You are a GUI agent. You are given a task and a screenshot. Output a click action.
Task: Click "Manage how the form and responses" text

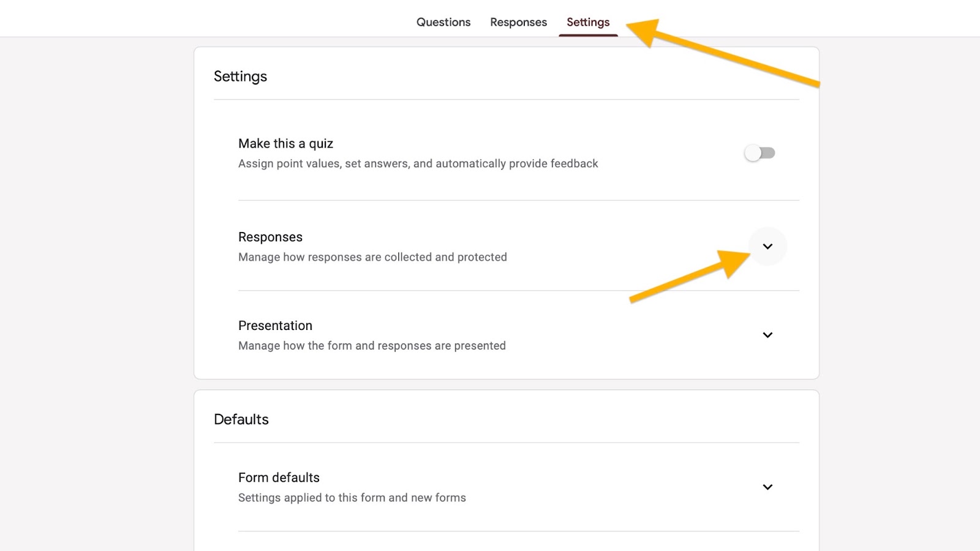[372, 346]
